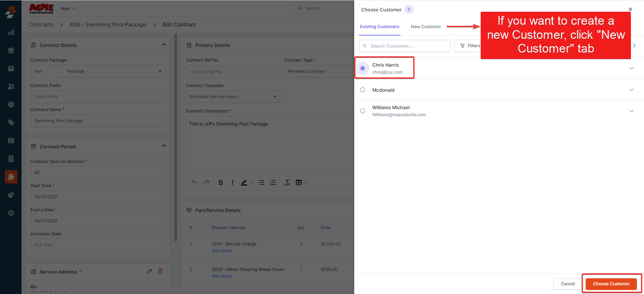Switch to the Existing Customers tab
The image size is (644, 294).
[379, 27]
